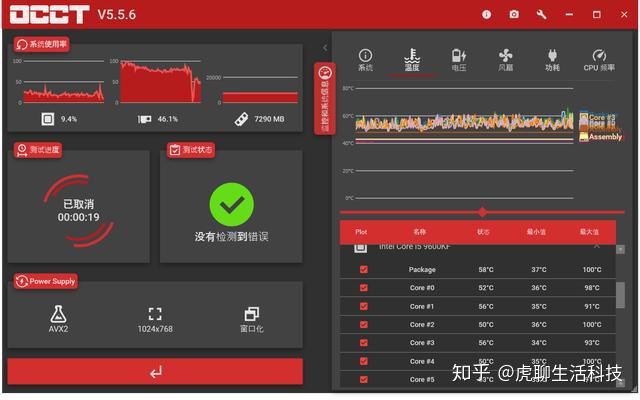Click the 名称 column header
640x400 pixels.
420,232
